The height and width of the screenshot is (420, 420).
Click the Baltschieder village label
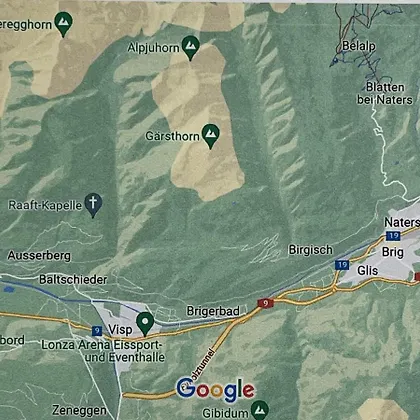73,279
